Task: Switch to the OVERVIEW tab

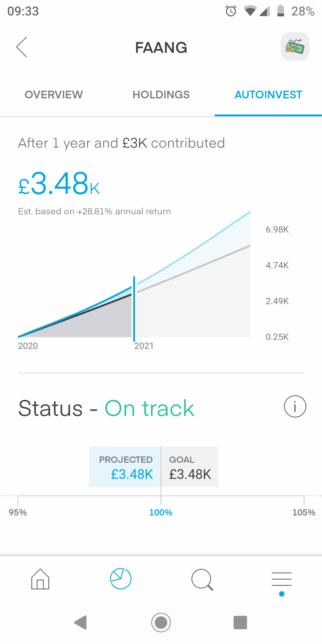Action: [54, 95]
